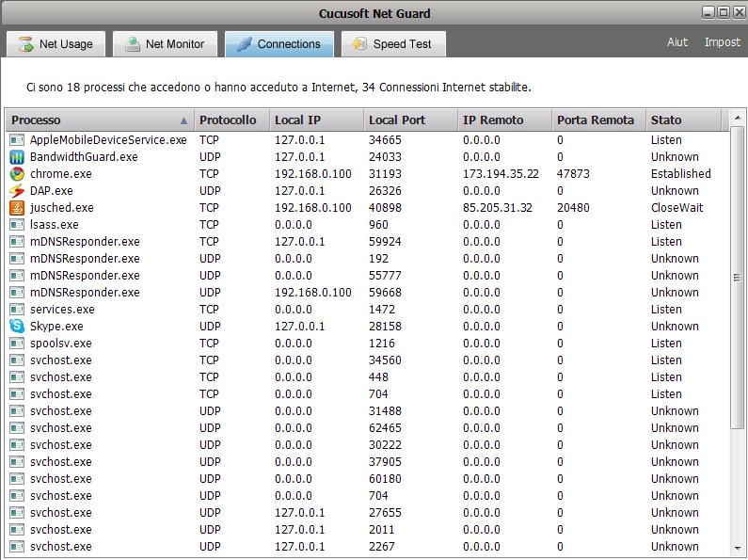
Task: Click the DAP.exe lightning icon
Action: click(x=17, y=191)
